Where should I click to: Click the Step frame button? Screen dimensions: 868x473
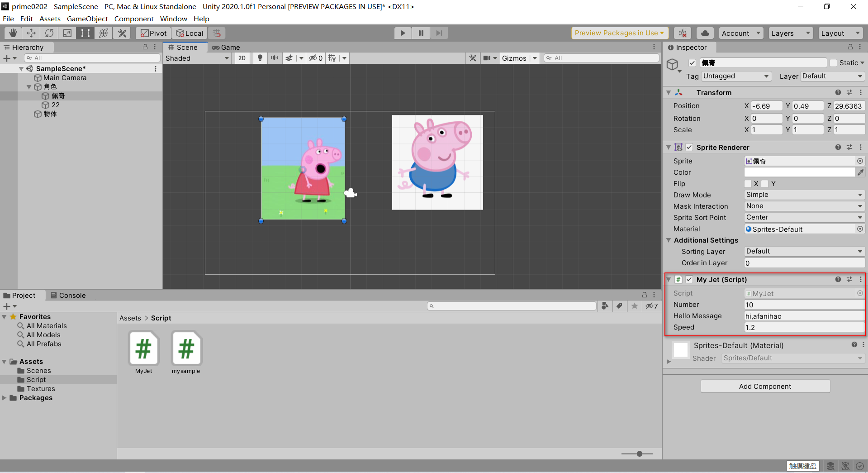[439, 33]
